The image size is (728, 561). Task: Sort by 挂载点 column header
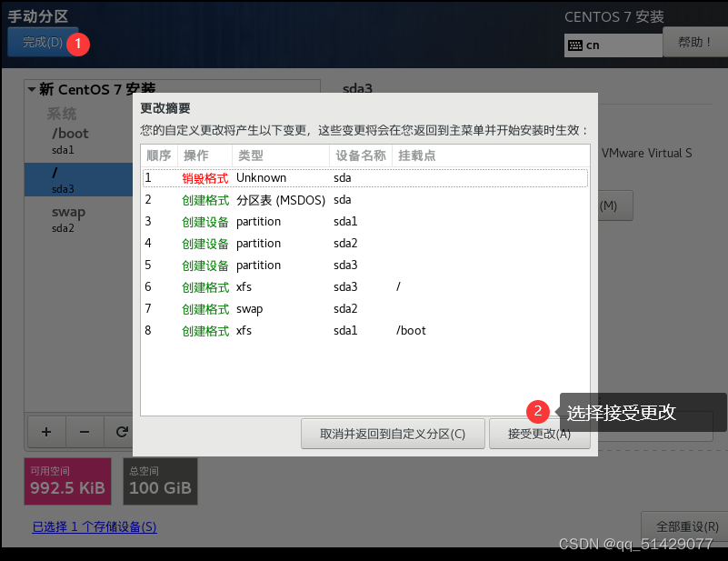(491, 155)
